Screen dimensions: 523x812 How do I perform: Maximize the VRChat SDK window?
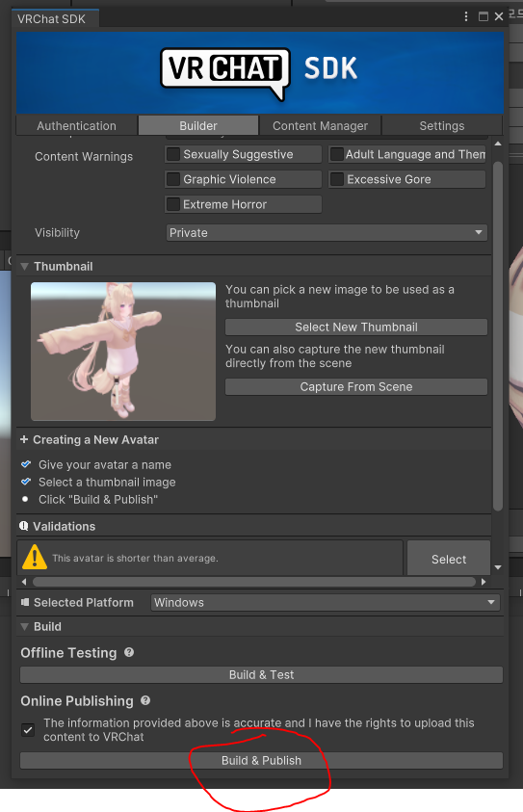pos(484,17)
